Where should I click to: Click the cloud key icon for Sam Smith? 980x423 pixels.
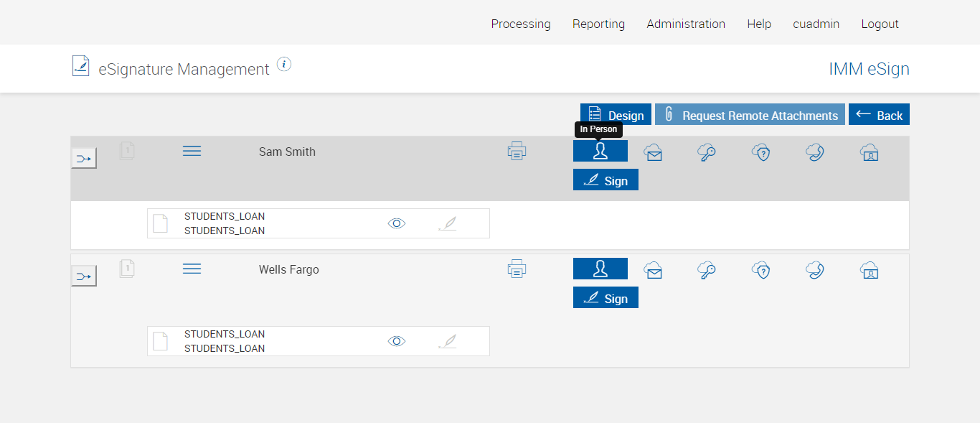click(707, 152)
